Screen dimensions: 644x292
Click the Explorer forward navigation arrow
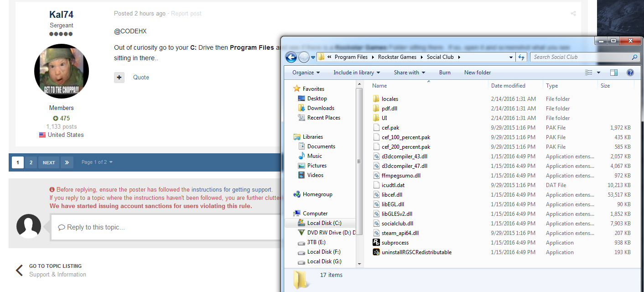tap(303, 57)
